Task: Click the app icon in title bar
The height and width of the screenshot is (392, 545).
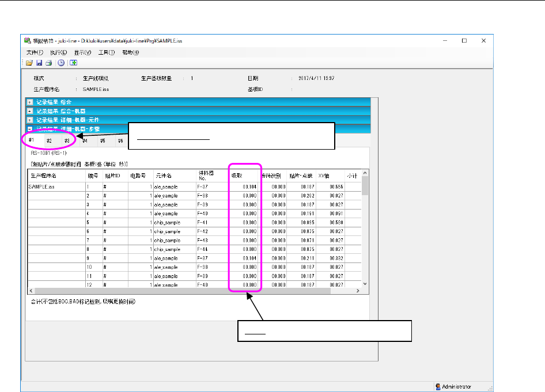Action: [x=27, y=41]
